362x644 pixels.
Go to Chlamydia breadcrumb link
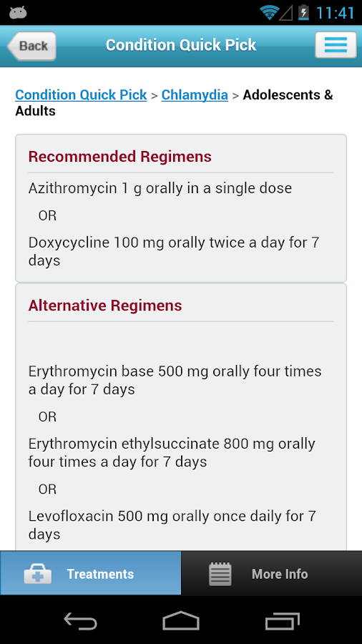coord(195,95)
